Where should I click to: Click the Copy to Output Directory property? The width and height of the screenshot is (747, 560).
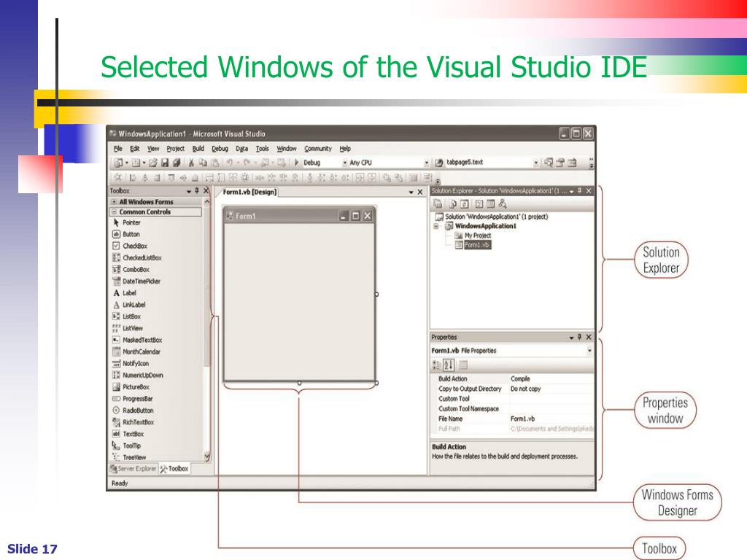512,389
